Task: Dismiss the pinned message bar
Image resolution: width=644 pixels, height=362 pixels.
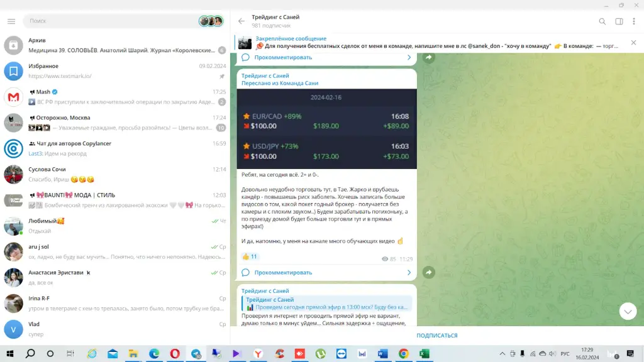Action: click(x=633, y=43)
